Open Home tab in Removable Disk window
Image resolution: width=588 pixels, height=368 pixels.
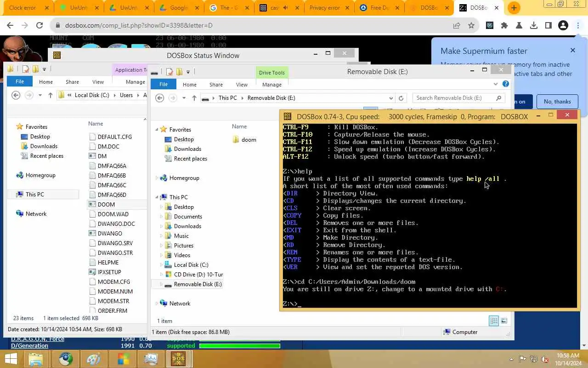[190, 85]
